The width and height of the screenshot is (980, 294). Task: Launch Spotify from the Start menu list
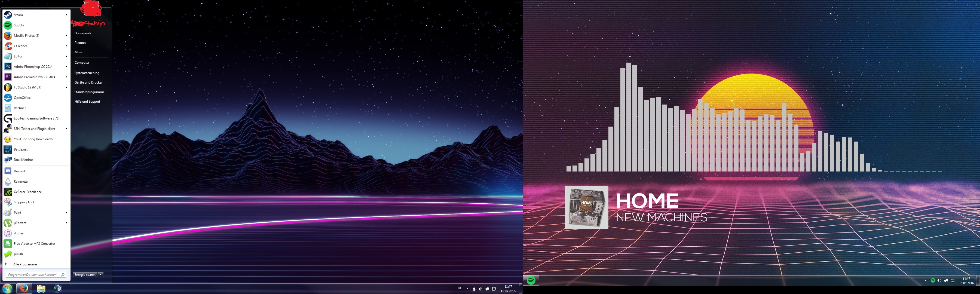[x=36, y=25]
